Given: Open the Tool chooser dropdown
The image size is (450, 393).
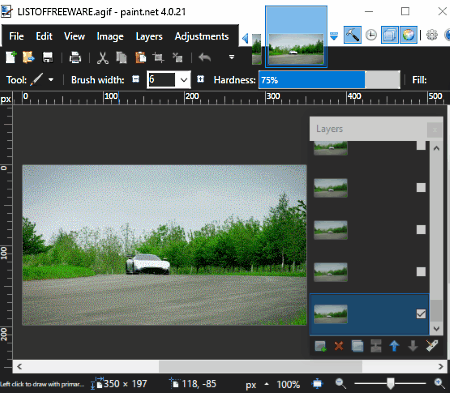Looking at the screenshot, I should [51, 80].
